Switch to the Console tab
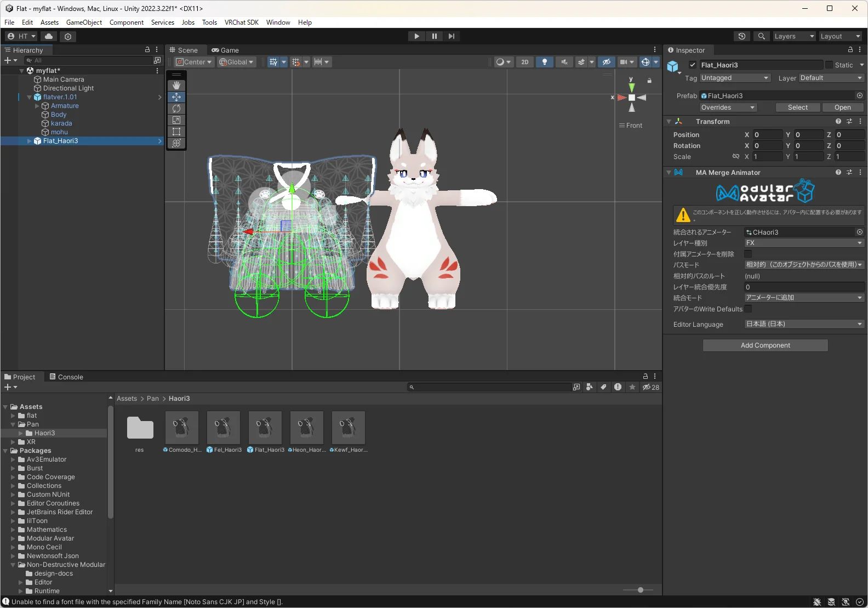This screenshot has height=608, width=868. point(66,377)
